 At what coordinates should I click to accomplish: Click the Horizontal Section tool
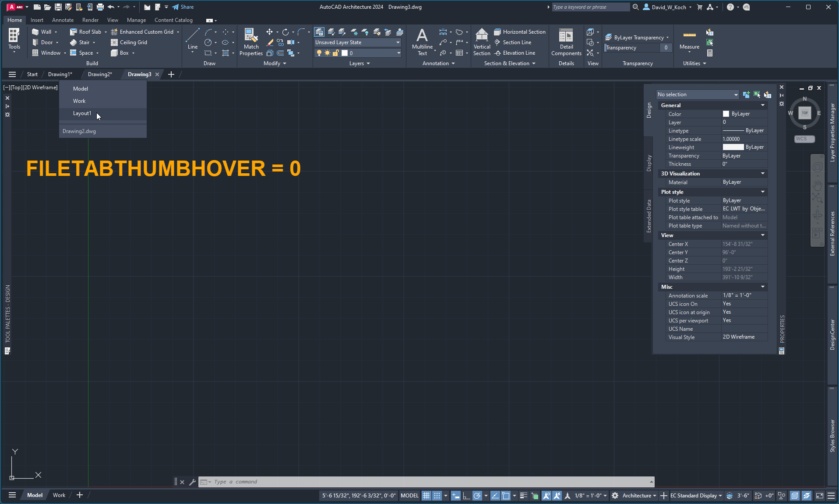point(519,31)
